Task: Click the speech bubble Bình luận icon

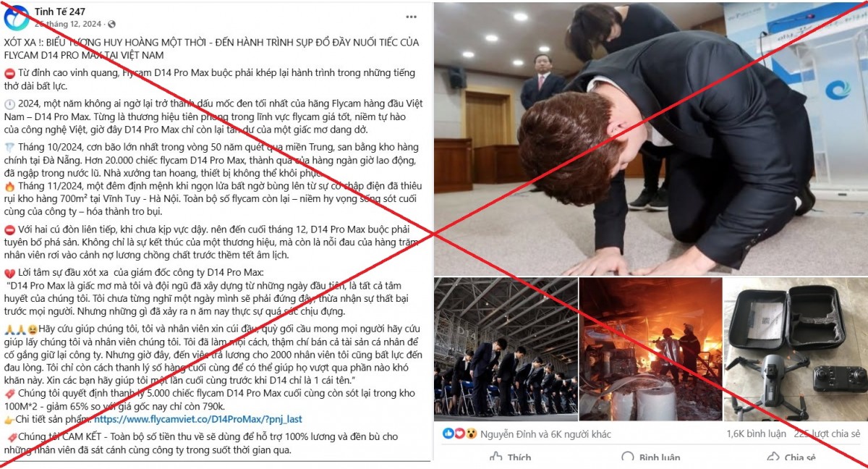Action: pos(628,458)
